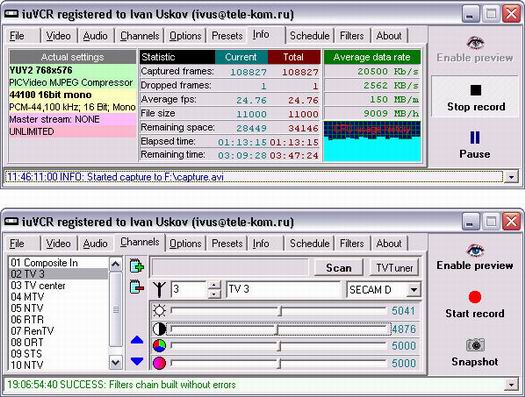Click the red Start record icon
The image size is (525, 397).
[x=475, y=297]
